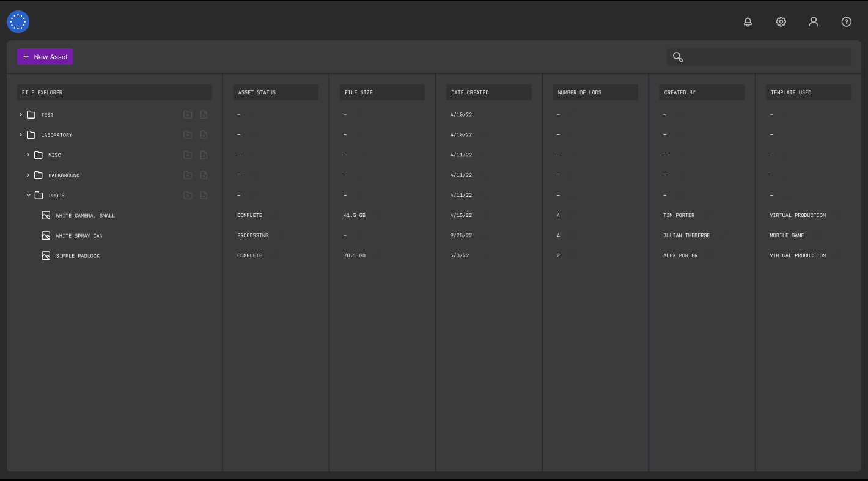Expand the BACKGROUND folder

click(x=28, y=175)
